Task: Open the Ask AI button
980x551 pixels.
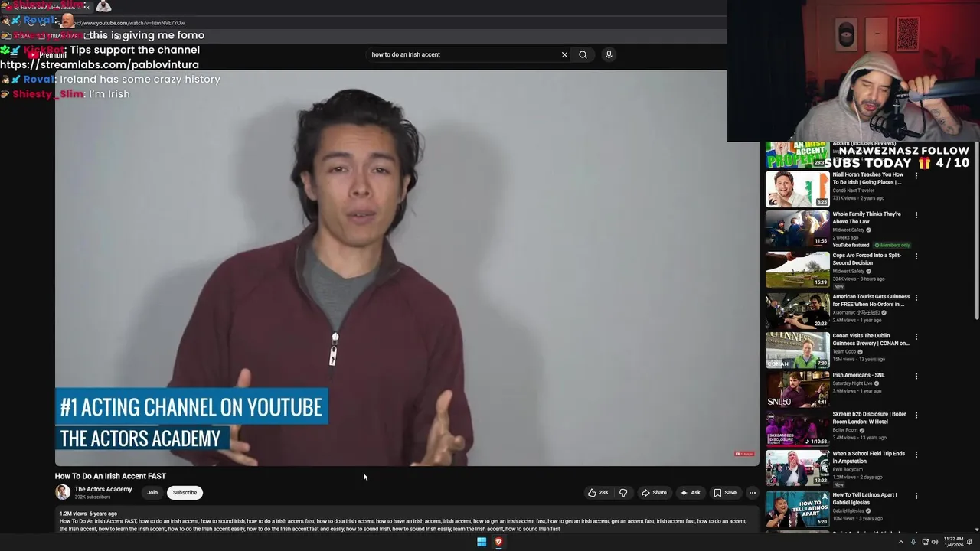Action: (x=690, y=493)
